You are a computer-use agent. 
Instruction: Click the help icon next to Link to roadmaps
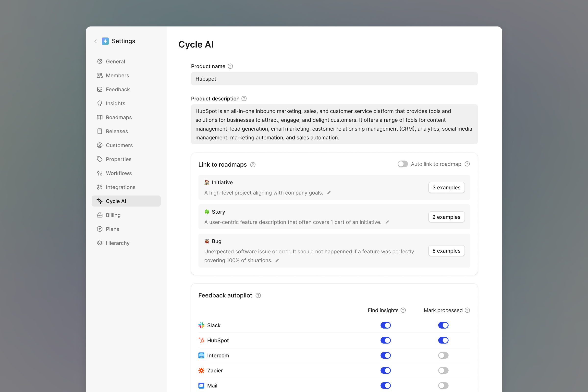click(253, 164)
